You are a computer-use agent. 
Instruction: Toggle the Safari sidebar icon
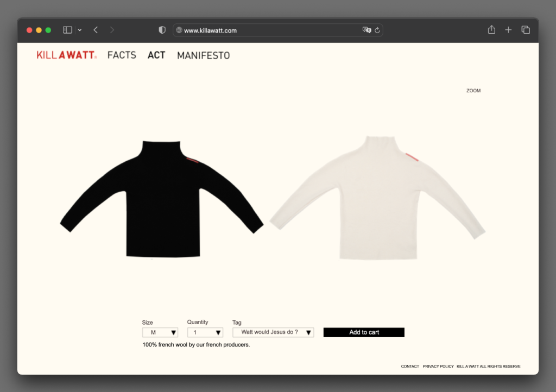pyautogui.click(x=67, y=30)
